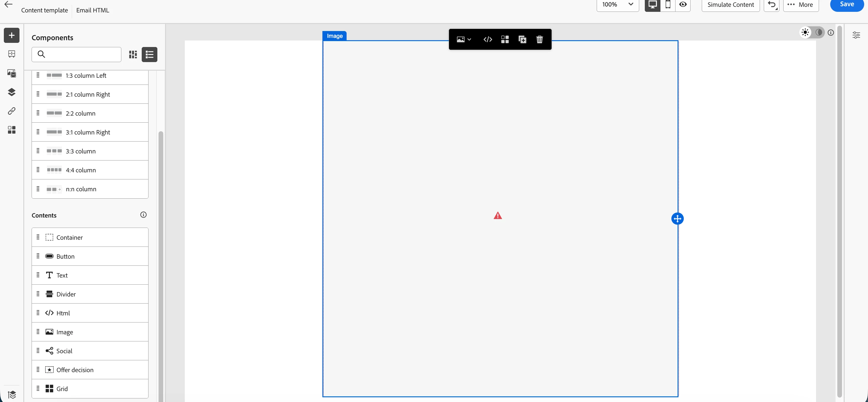Click the components search field
The image size is (868, 402).
pos(81,54)
